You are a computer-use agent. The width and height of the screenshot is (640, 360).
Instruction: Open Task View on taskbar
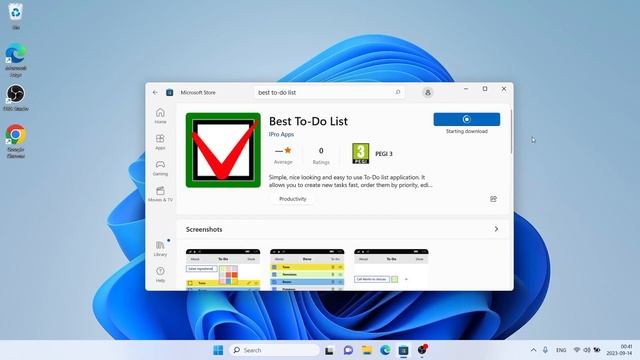tap(329, 350)
